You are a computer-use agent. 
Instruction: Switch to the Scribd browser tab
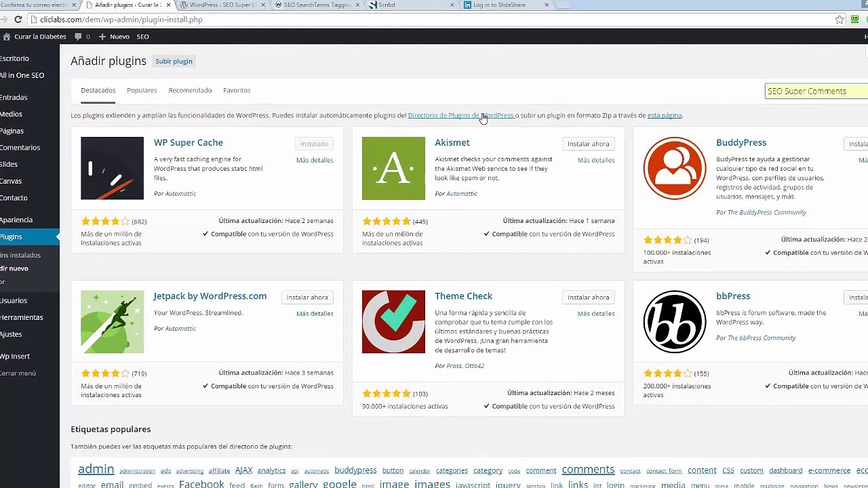pos(409,5)
